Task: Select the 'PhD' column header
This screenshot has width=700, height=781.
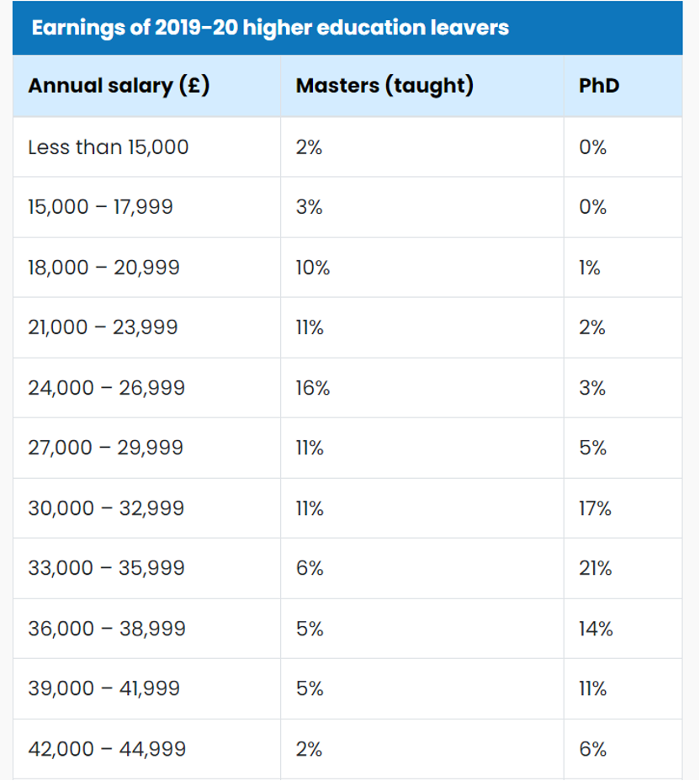Action: coord(623,86)
